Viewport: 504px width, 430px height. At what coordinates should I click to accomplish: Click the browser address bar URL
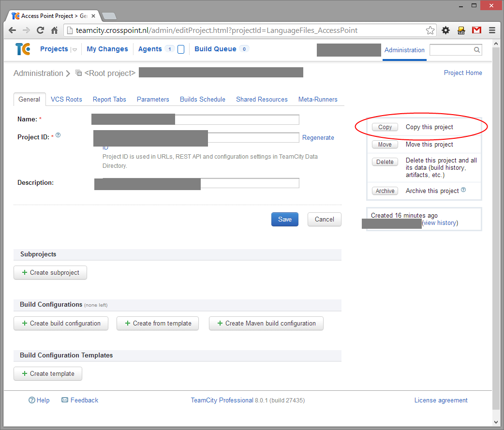tap(217, 30)
